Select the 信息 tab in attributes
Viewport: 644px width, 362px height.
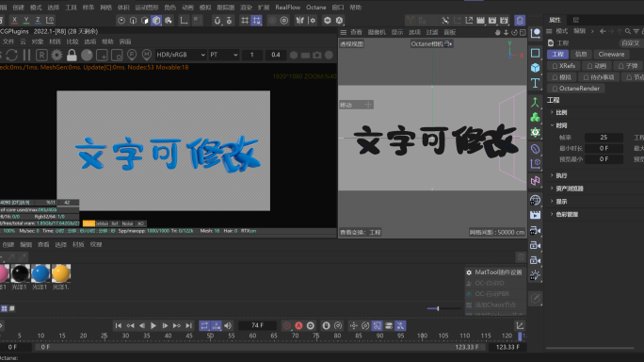pos(581,55)
